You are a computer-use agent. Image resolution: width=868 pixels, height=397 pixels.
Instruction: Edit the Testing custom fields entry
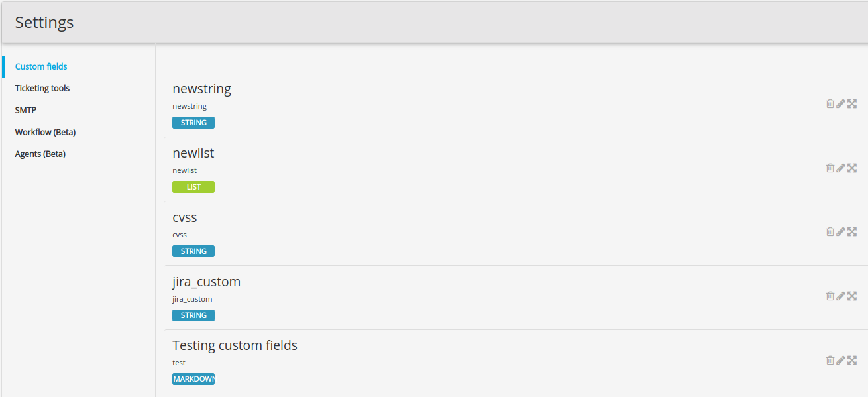point(840,360)
